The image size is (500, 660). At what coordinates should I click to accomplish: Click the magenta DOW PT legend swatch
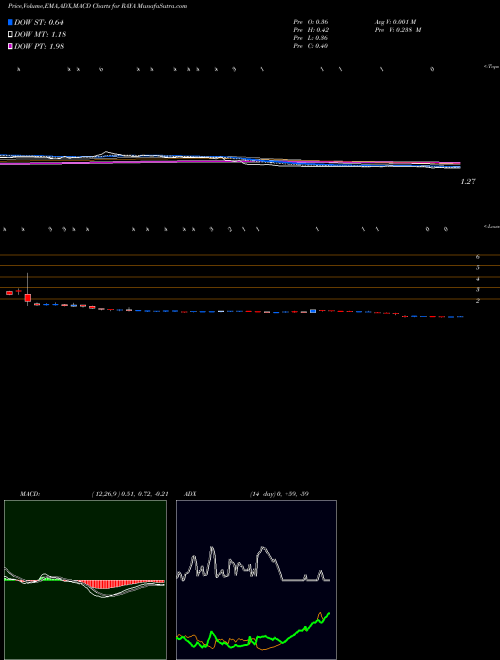point(10,46)
